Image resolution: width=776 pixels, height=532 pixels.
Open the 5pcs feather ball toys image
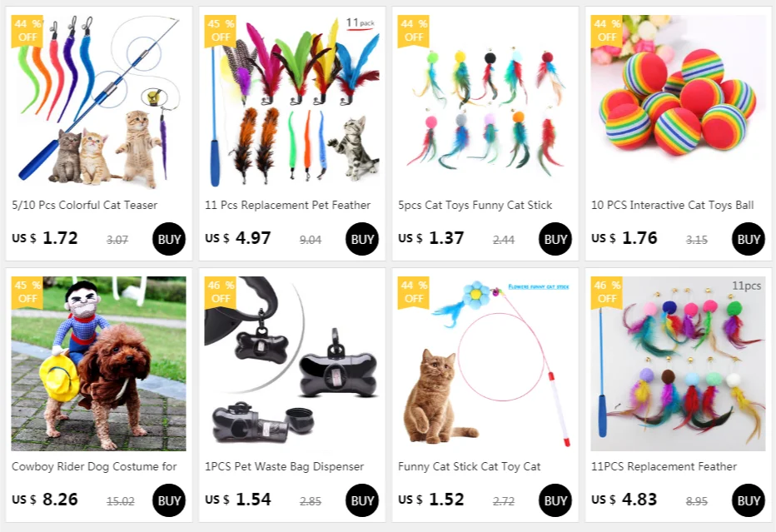[x=485, y=102]
